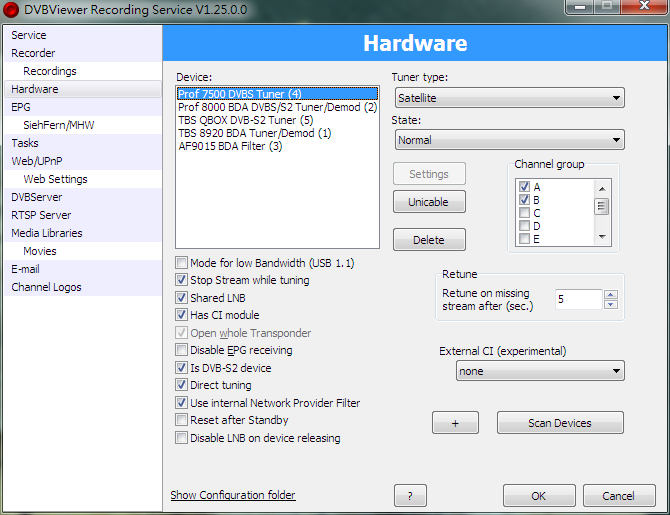Screen dimensions: 670x515
Task: Click the greyed Open whole Transponder checkbox
Action: [x=181, y=333]
